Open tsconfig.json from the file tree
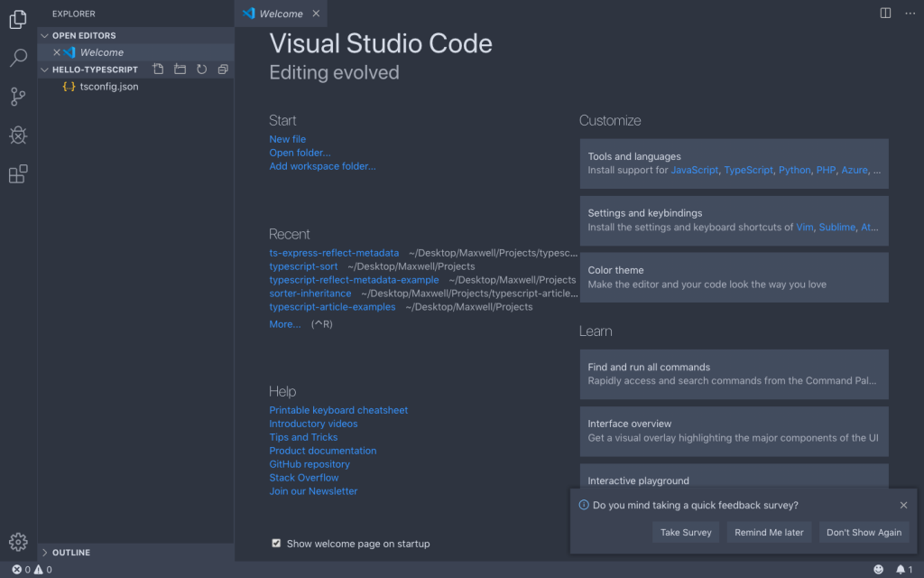 pos(108,87)
